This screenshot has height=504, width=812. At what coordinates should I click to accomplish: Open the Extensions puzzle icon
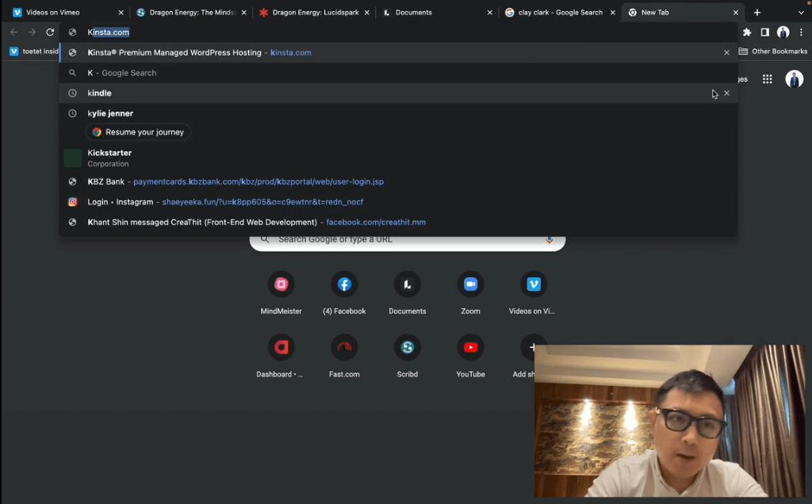coord(747,32)
